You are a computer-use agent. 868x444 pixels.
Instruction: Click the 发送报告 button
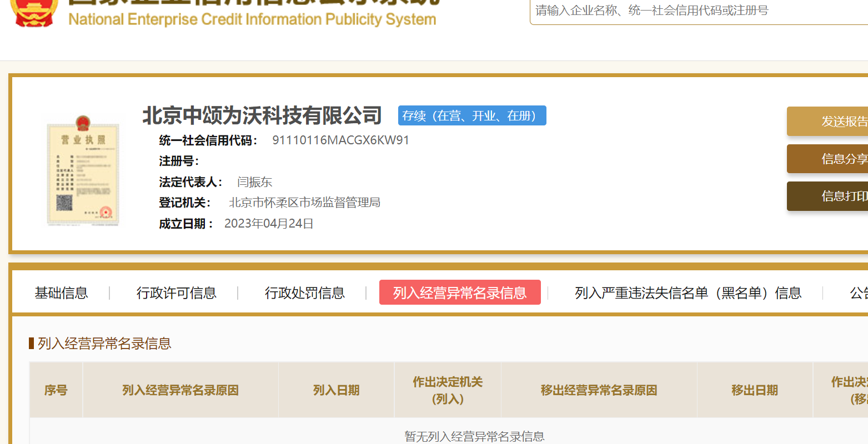click(827, 121)
